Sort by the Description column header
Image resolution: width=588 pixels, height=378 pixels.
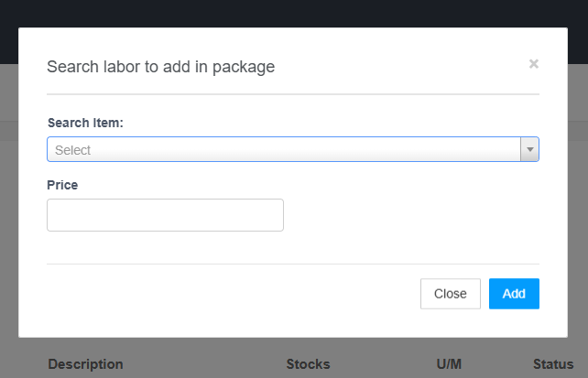coord(85,364)
